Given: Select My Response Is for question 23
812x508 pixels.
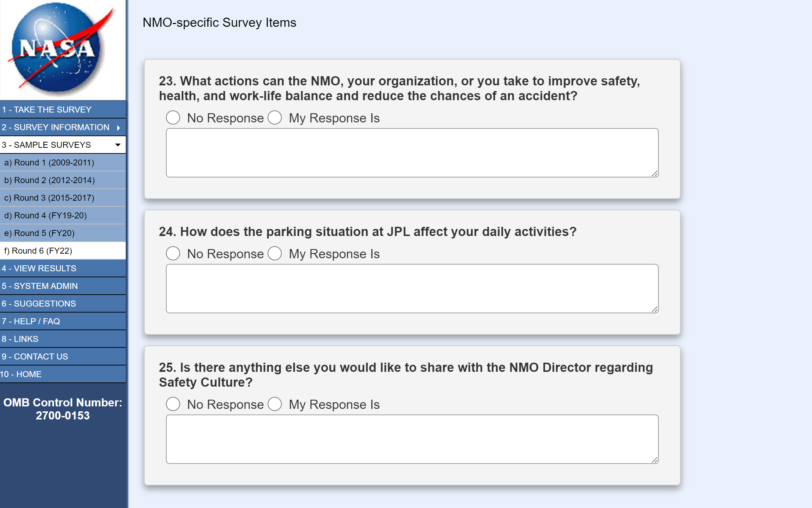Looking at the screenshot, I should click(275, 118).
